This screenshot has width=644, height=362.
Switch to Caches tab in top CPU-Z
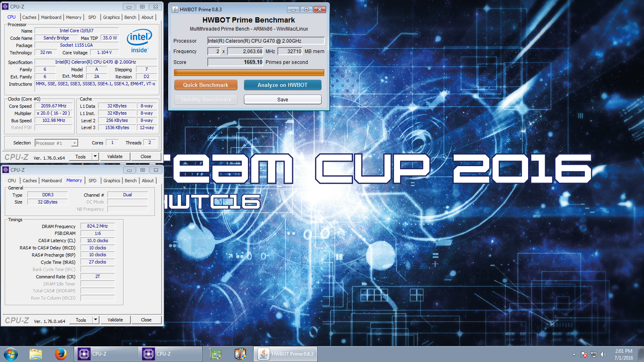[29, 17]
